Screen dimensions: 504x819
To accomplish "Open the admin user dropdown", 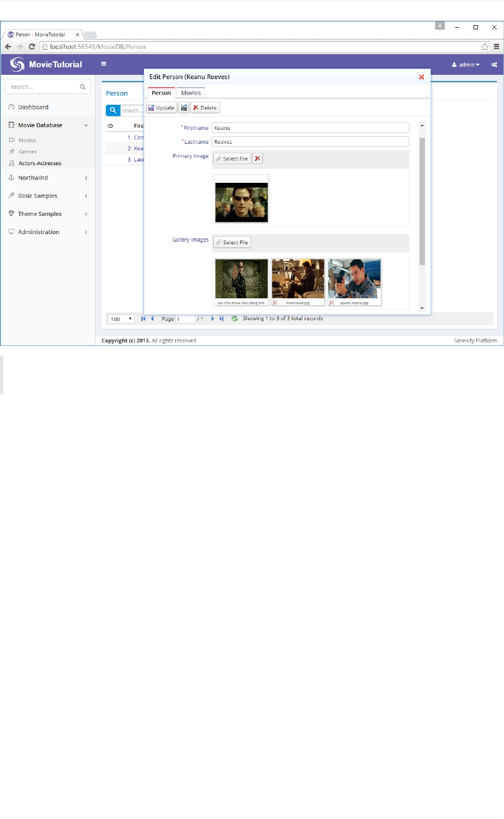I will 466,65.
